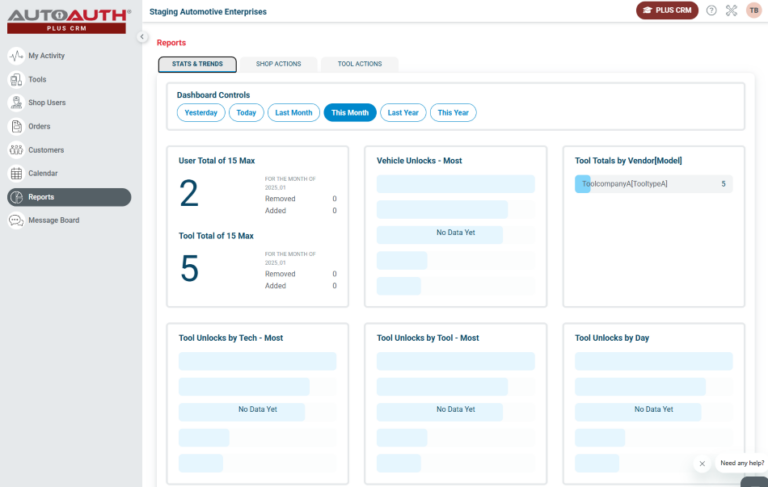Click Tool Unlocks by Tool - Most heading
The height and width of the screenshot is (487, 768).
[428, 338]
